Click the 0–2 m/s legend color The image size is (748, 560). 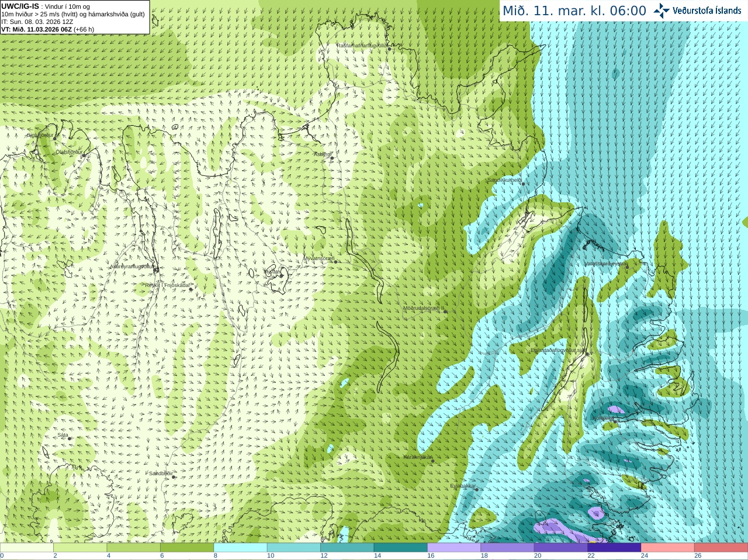(x=27, y=548)
